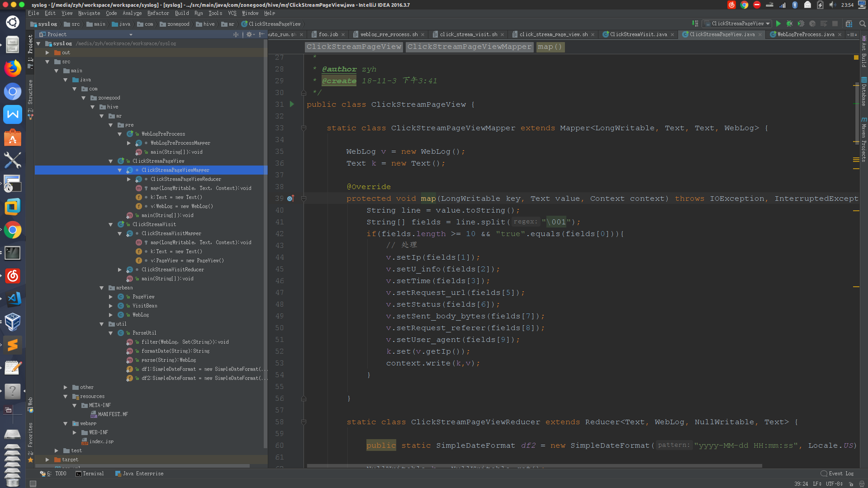This screenshot has width=868, height=488.
Task: Open Visual Studio Code from dock
Action: pos(13,298)
